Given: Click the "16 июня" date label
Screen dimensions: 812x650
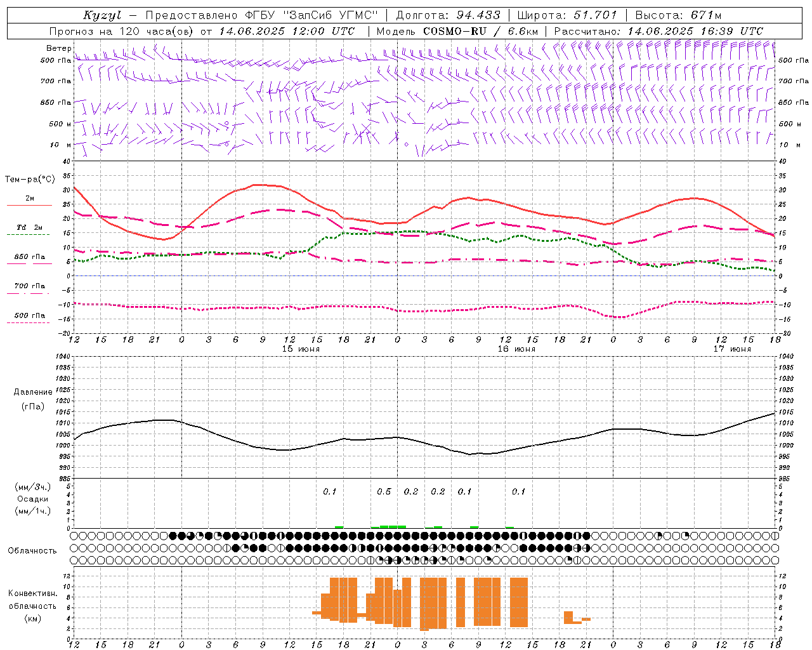Looking at the screenshot, I should tap(516, 349).
